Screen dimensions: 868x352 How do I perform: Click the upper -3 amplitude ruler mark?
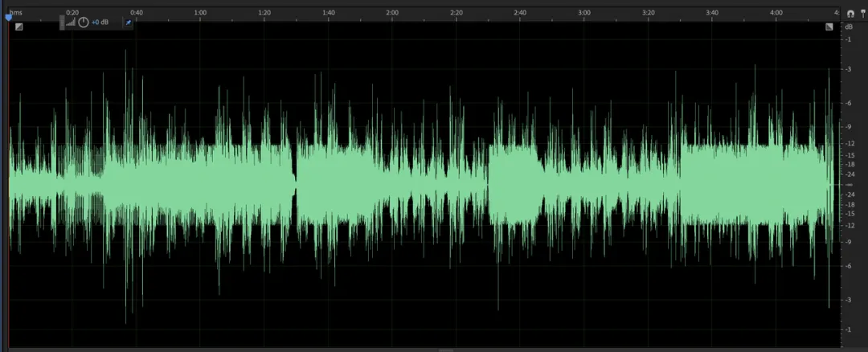[x=849, y=69]
